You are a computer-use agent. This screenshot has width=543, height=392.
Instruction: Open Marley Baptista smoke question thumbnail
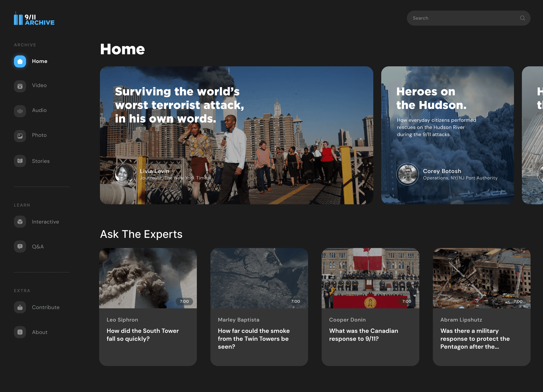[259, 278]
